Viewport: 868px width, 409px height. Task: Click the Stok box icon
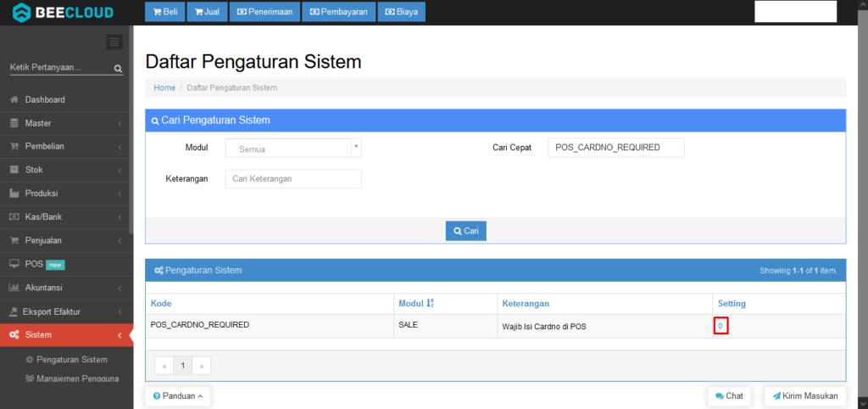pyautogui.click(x=15, y=170)
